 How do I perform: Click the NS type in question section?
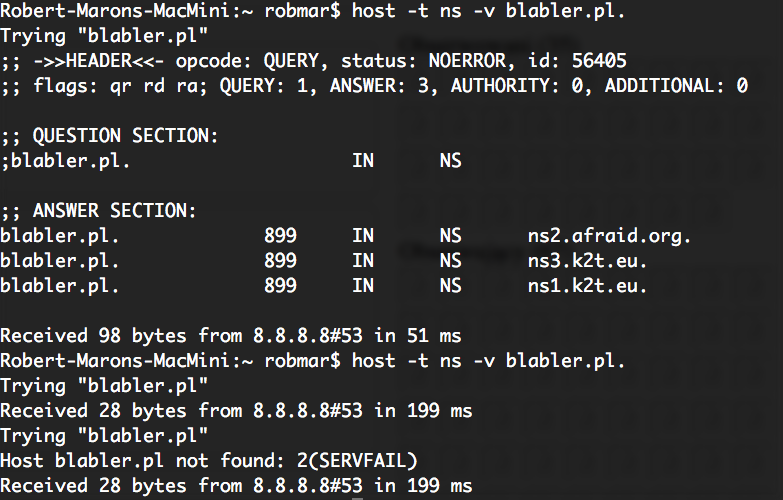(x=450, y=160)
